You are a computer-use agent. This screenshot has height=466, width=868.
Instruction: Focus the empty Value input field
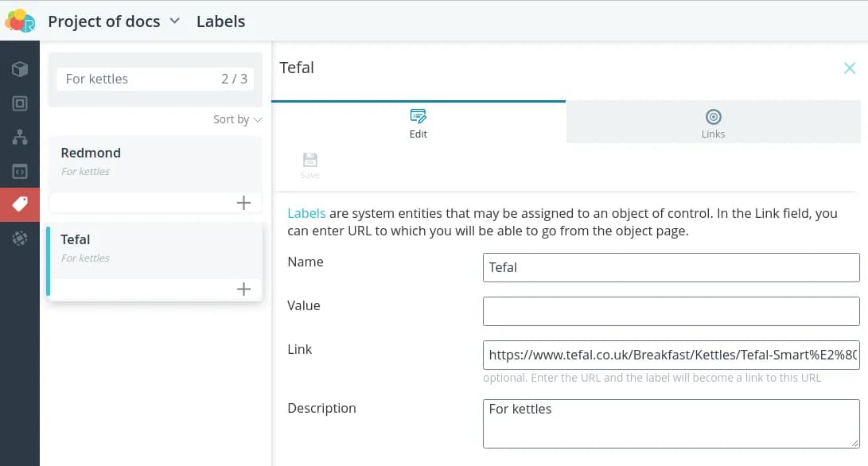pyautogui.click(x=671, y=311)
